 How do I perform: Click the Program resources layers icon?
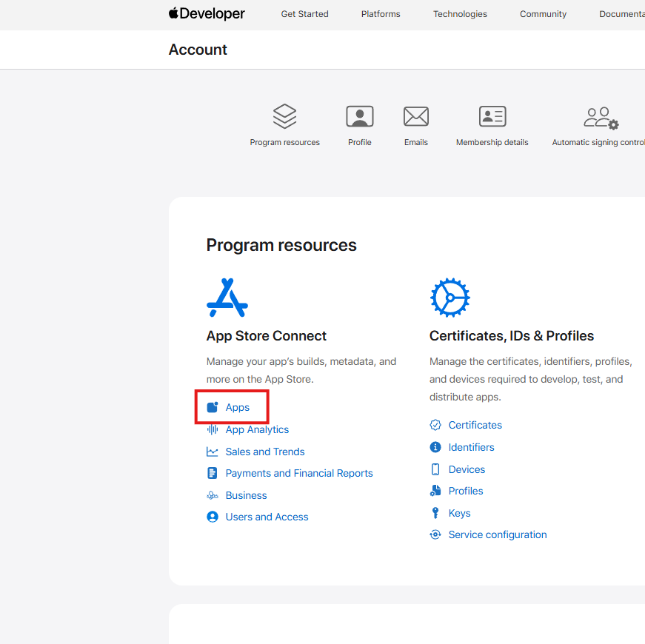[284, 116]
